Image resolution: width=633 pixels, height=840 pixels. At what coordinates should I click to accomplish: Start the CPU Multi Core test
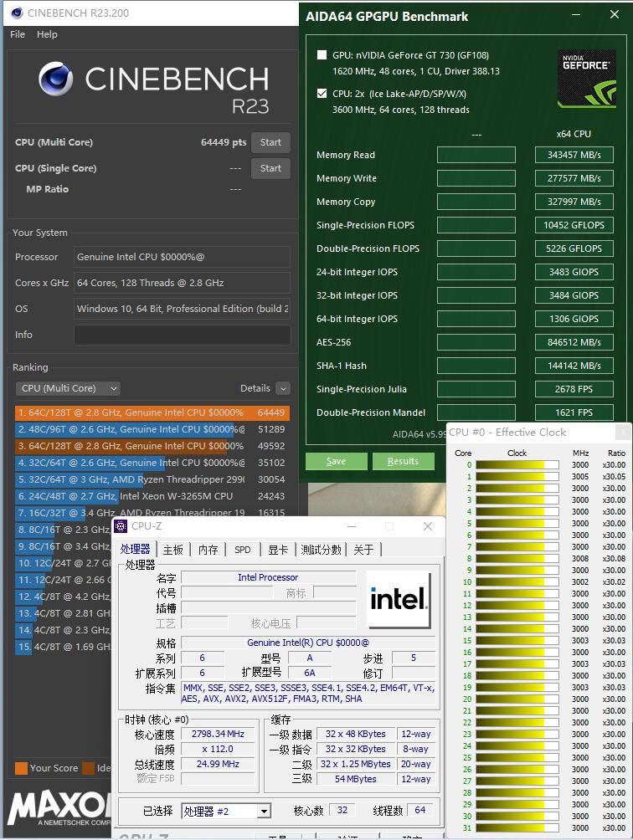(x=270, y=142)
